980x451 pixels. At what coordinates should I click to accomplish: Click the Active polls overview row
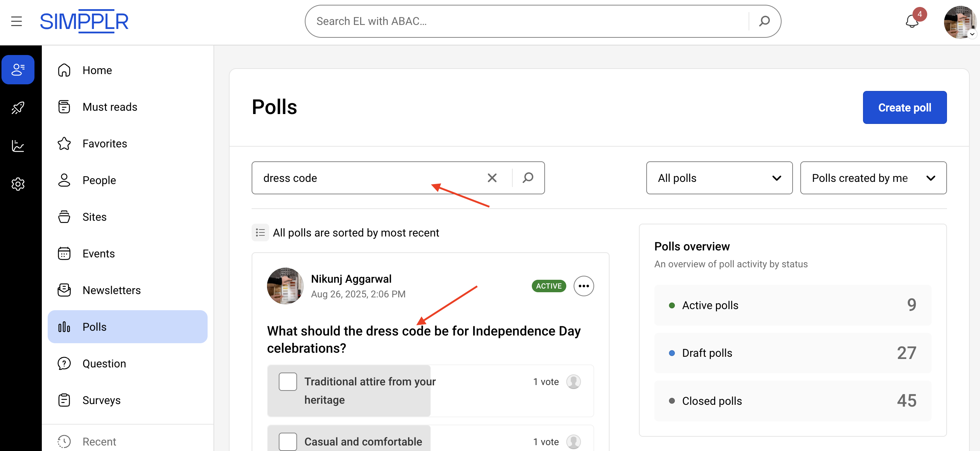793,305
